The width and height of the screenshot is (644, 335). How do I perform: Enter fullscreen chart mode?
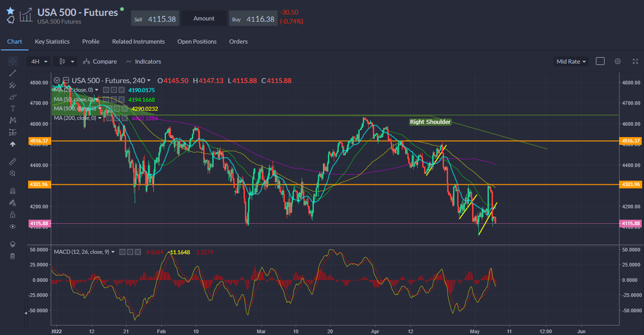click(x=634, y=61)
